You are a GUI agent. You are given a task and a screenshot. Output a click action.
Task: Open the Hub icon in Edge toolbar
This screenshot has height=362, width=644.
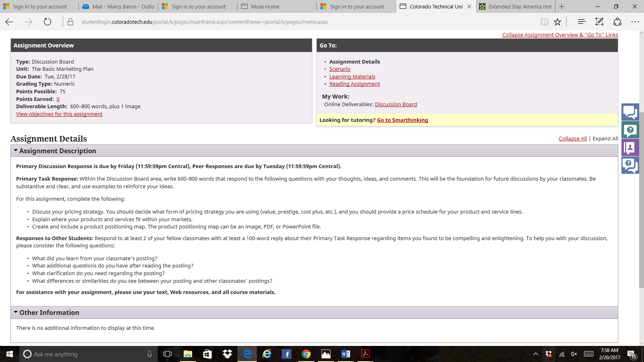(x=581, y=22)
